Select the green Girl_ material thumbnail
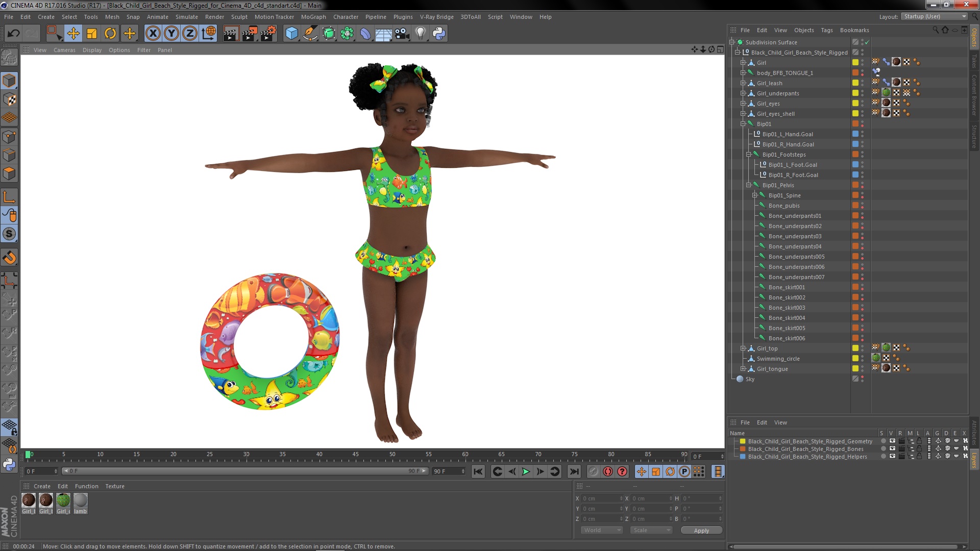The height and width of the screenshot is (551, 980). pos(63,504)
